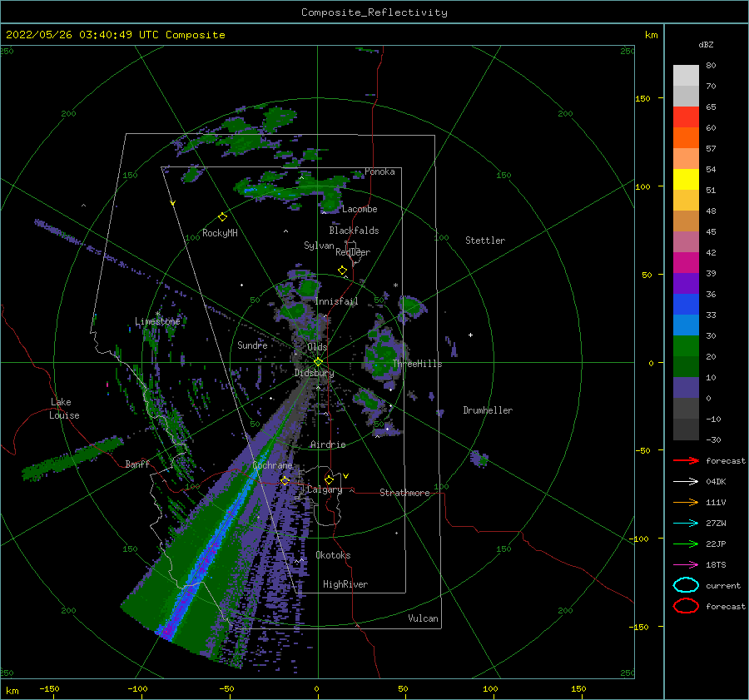Viewport: 749px width, 700px height.
Task: Click the Airdrie city label
Action: [x=328, y=444]
